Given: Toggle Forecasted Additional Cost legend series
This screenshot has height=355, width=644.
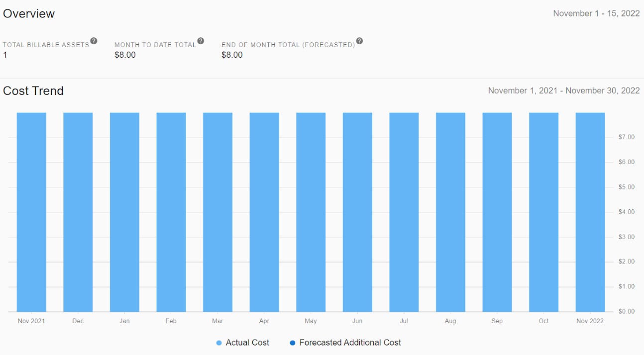Looking at the screenshot, I should coord(345,343).
